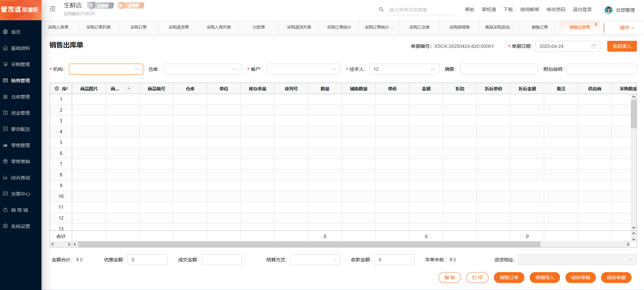Click the 首页 globe icon in sidebar

[x=5, y=32]
